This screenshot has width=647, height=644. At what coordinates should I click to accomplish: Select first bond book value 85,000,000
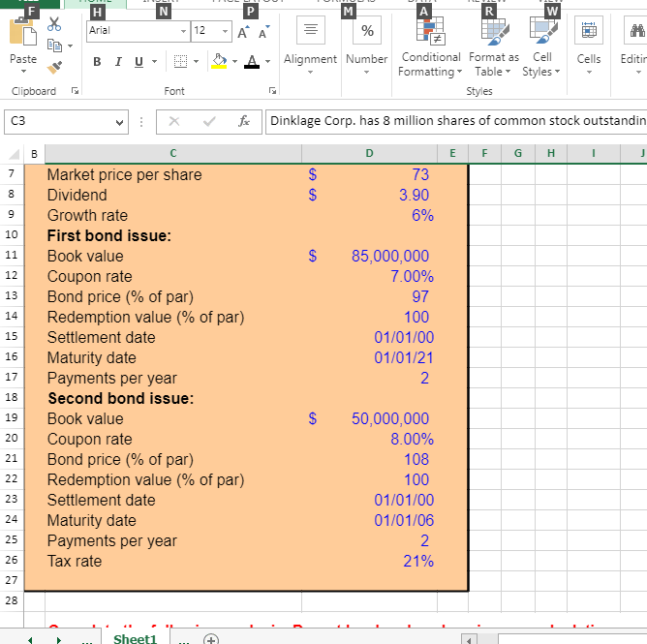pyautogui.click(x=369, y=256)
